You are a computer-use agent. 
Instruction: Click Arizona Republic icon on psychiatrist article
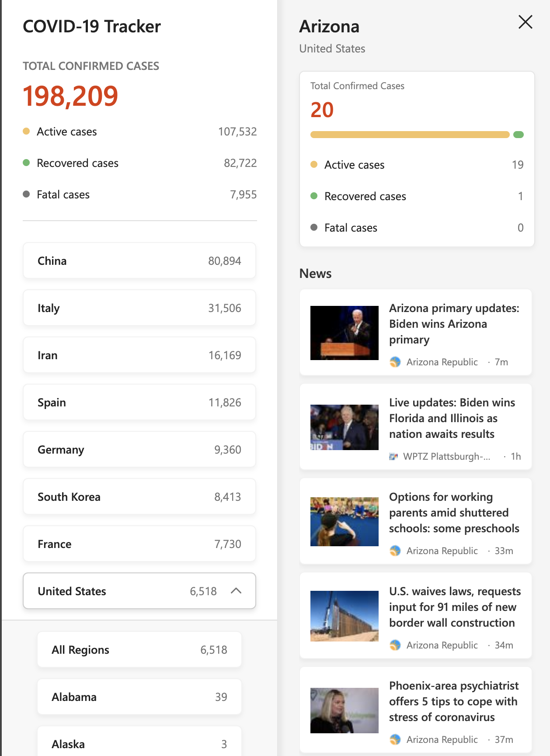tap(395, 739)
